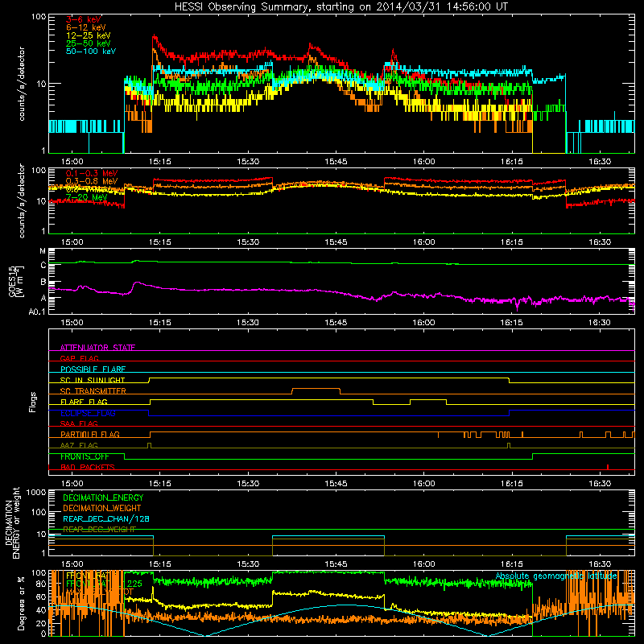Viewport: 644px width, 644px height.
Task: Click the cyan "REAR_DEC_CHAN/128" legend label
Action: (x=106, y=518)
